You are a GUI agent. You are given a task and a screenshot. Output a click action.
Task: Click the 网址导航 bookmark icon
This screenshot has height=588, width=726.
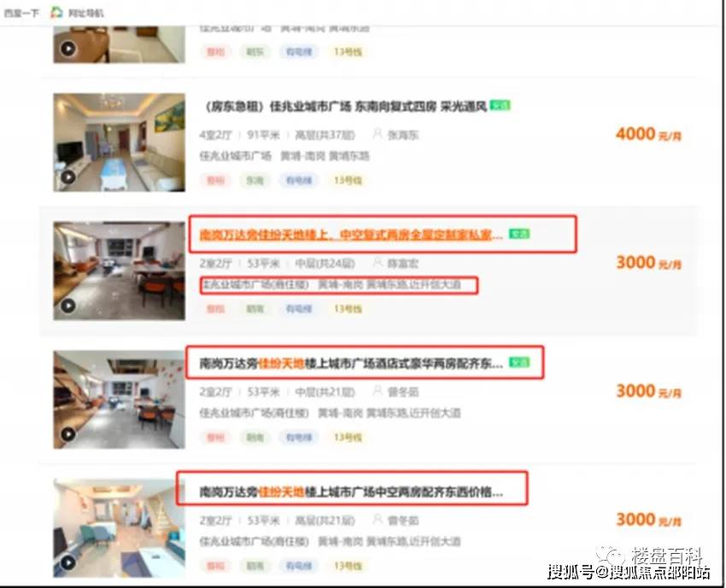pyautogui.click(x=56, y=13)
